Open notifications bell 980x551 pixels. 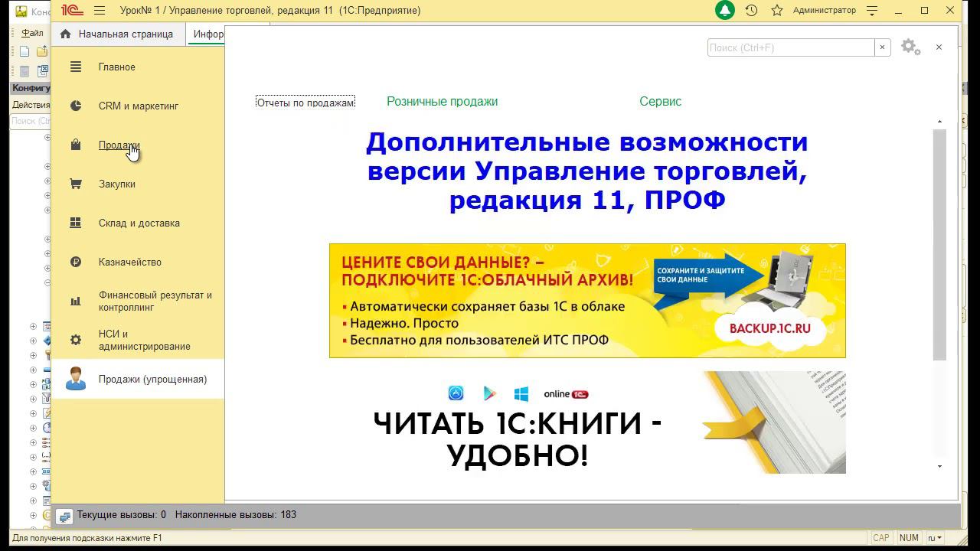[x=724, y=11]
